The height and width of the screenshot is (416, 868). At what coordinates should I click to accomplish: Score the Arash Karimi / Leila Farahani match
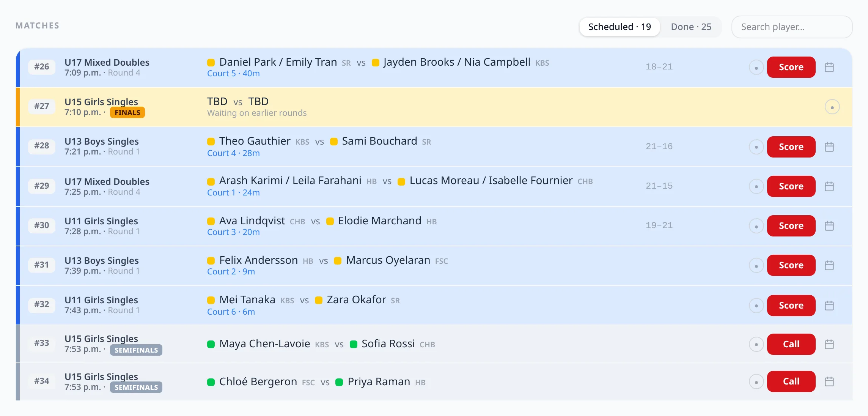click(791, 186)
